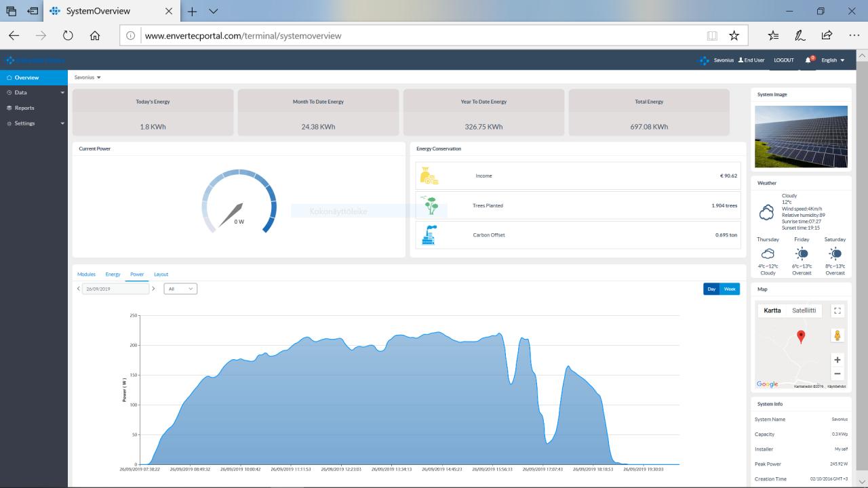The image size is (868, 488).
Task: Open the notifications bell icon
Action: click(809, 60)
